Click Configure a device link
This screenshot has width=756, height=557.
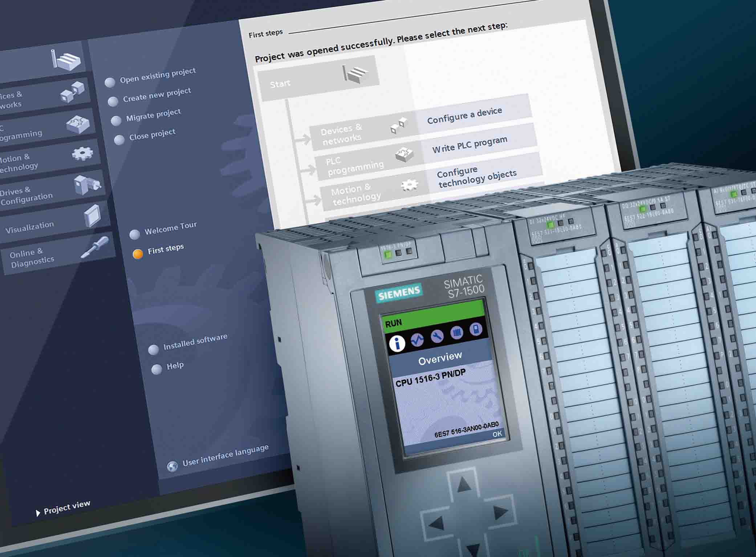click(464, 115)
